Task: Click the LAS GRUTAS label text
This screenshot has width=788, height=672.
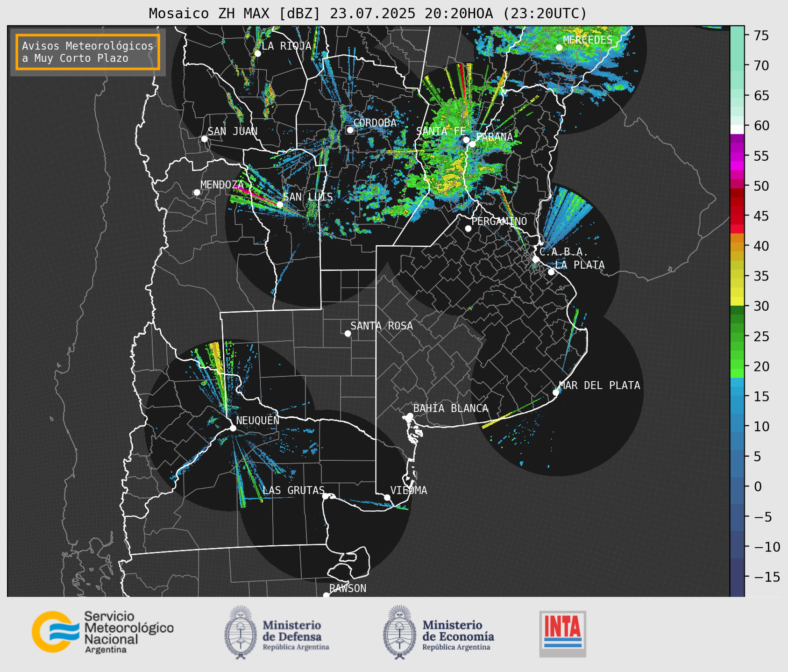Action: (x=293, y=490)
